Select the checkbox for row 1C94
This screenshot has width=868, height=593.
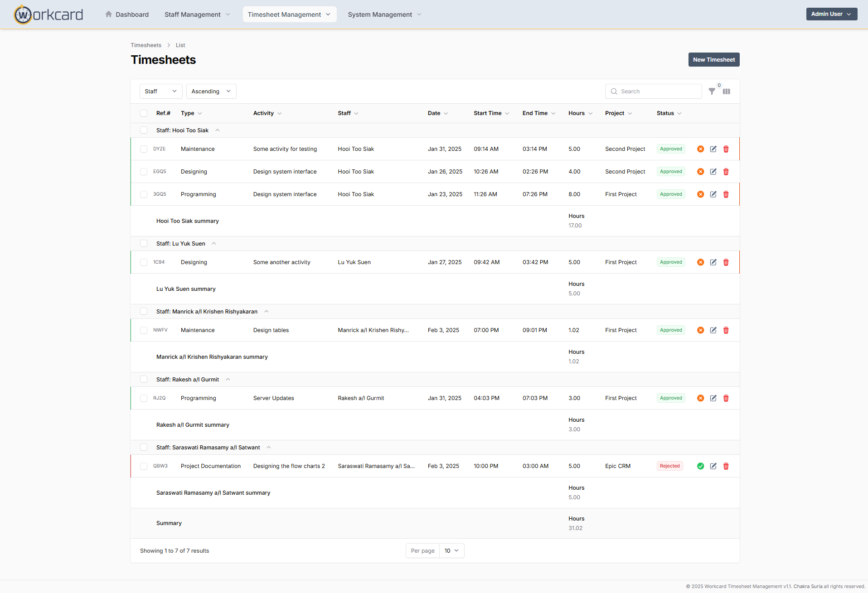pyautogui.click(x=144, y=262)
